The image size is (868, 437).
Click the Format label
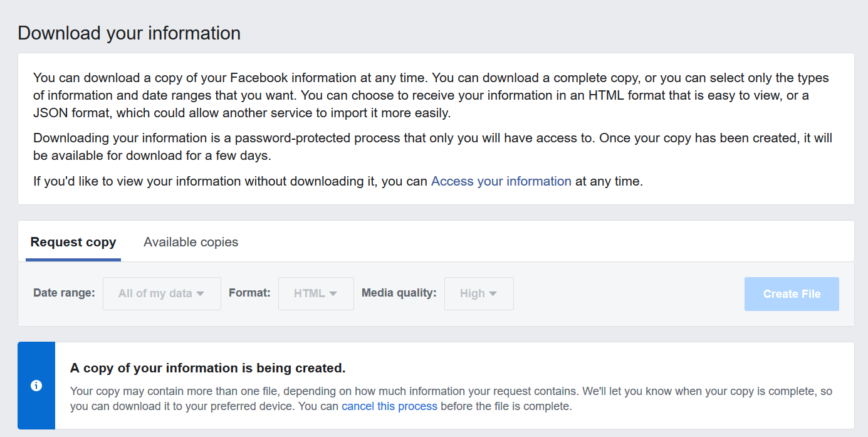pos(249,293)
